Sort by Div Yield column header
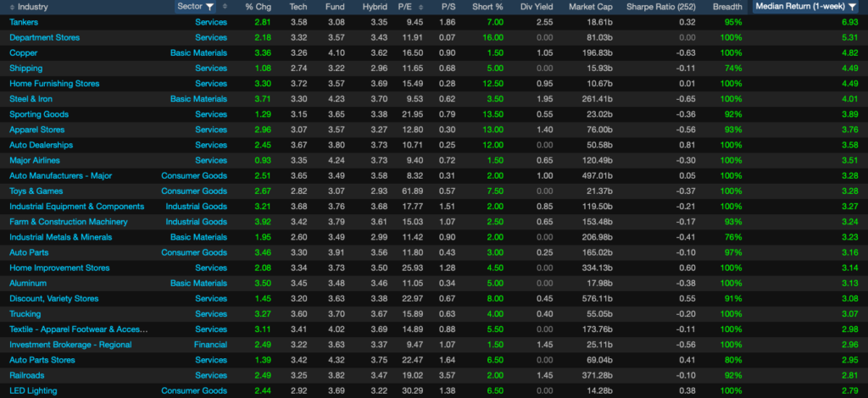 point(537,7)
